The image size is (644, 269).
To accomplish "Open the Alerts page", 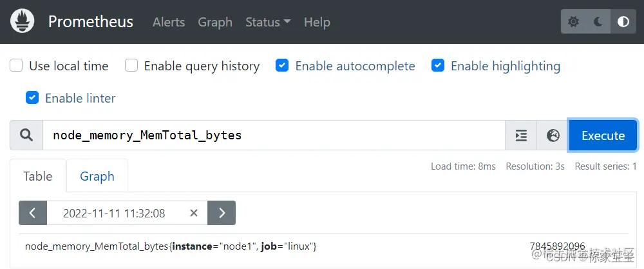I will tap(169, 22).
